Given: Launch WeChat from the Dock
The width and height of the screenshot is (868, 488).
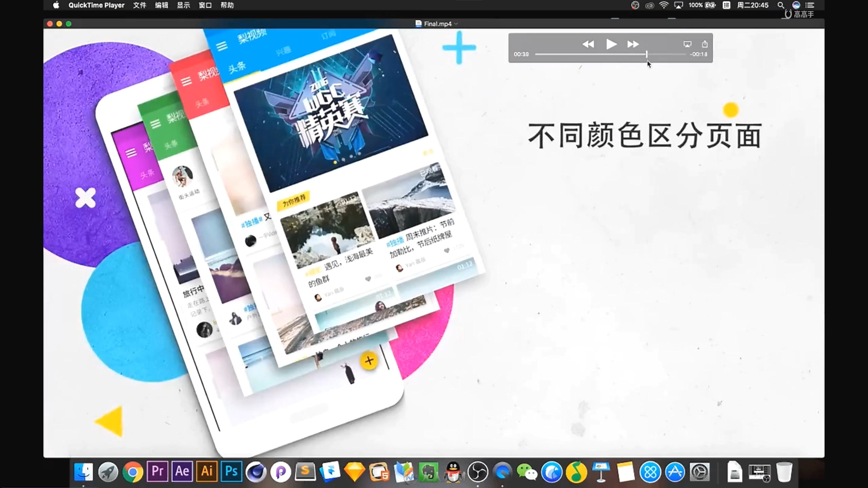Looking at the screenshot, I should tap(527, 471).
